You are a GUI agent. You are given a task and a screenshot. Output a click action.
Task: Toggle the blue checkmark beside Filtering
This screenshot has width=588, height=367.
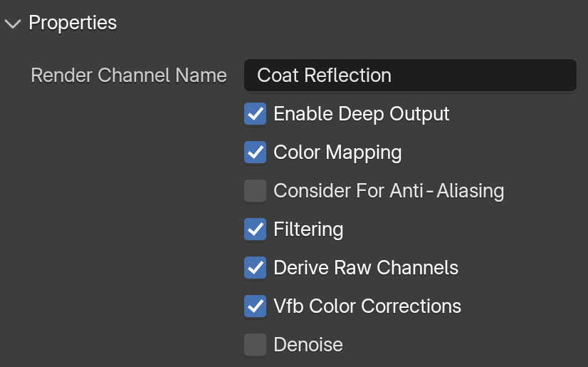click(255, 229)
